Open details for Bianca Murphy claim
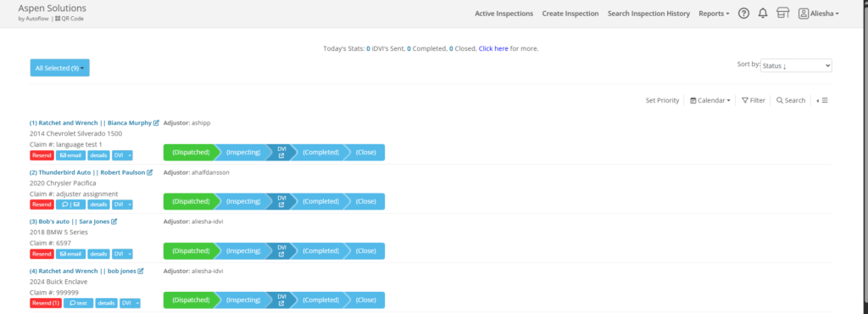The width and height of the screenshot is (868, 314). (98, 155)
